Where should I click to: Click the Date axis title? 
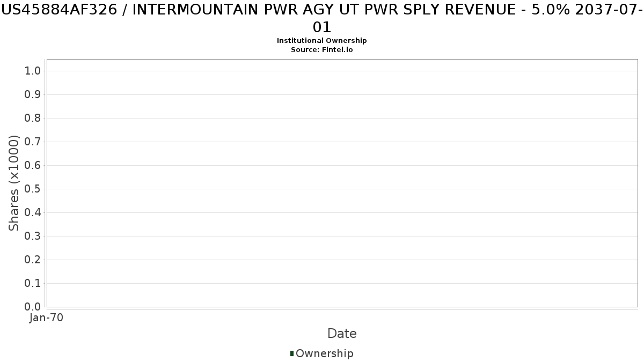pyautogui.click(x=342, y=334)
